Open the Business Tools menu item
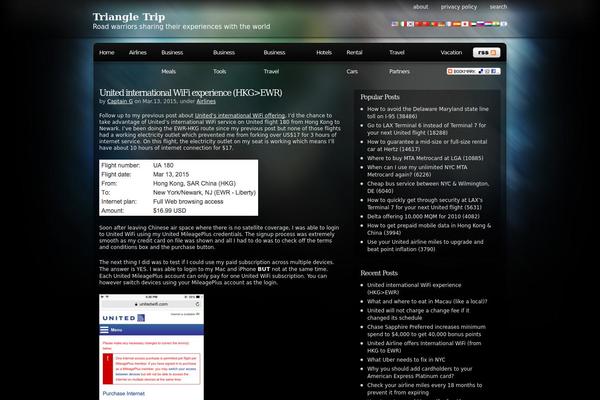The width and height of the screenshot is (600, 400). (x=223, y=62)
